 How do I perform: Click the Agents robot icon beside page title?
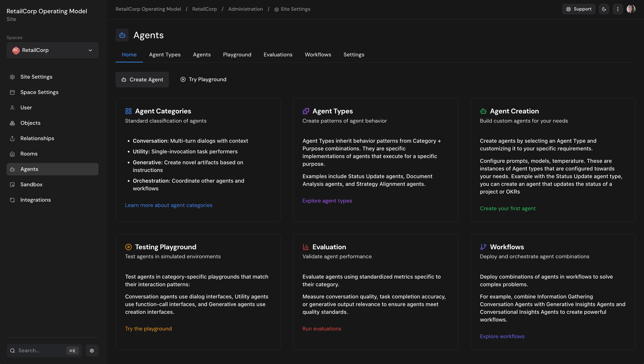(x=122, y=35)
